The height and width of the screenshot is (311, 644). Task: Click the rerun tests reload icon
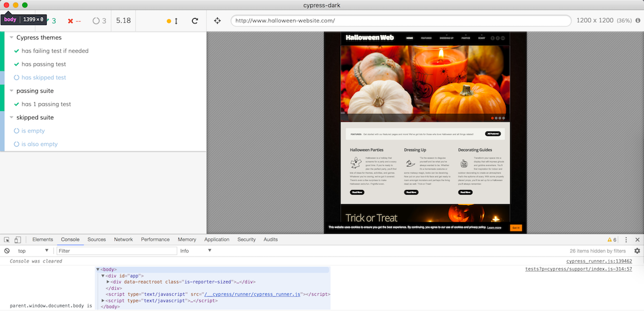[195, 20]
